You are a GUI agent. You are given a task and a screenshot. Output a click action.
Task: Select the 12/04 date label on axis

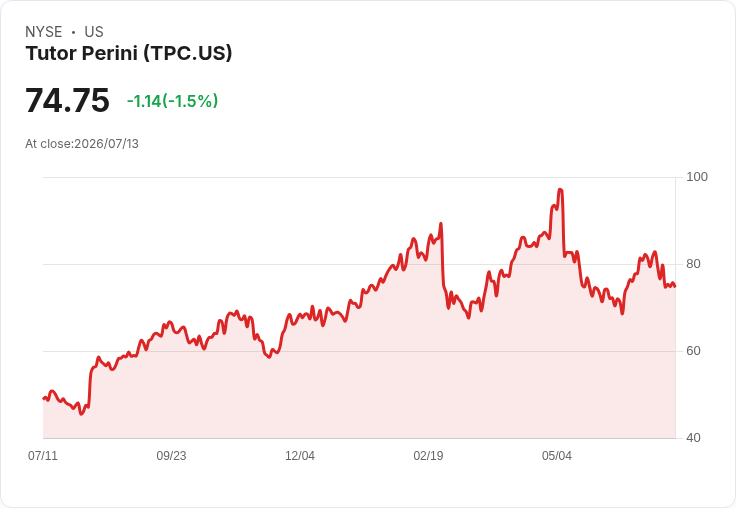pyautogui.click(x=300, y=455)
